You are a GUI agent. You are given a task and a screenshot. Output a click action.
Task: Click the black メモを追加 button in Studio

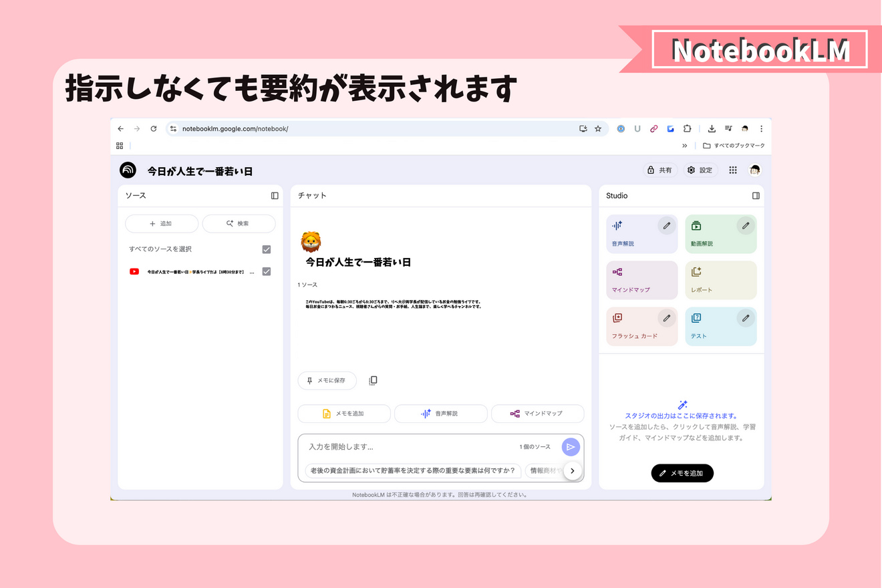pos(682,473)
